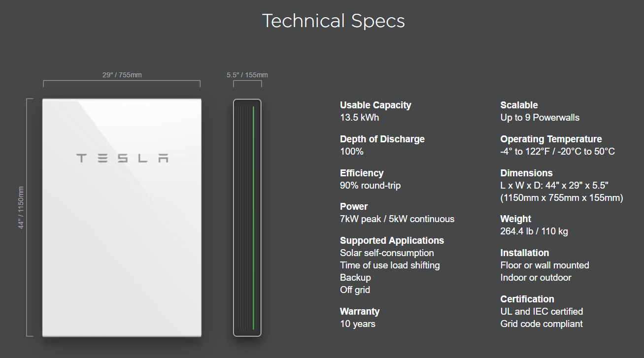Click the 44" / 1150mm height dimension label

(x=21, y=207)
